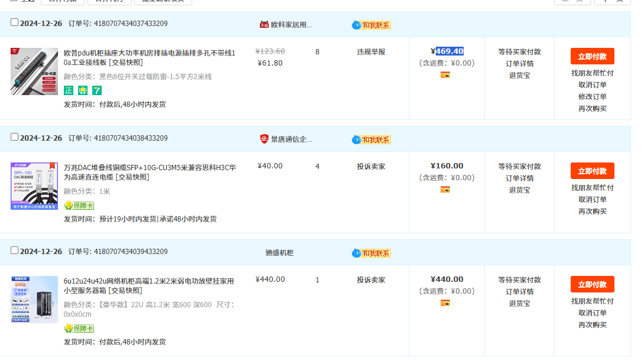Select the checkbox for order 4180707434038433209
The width and height of the screenshot is (644, 361).
click(15, 137)
